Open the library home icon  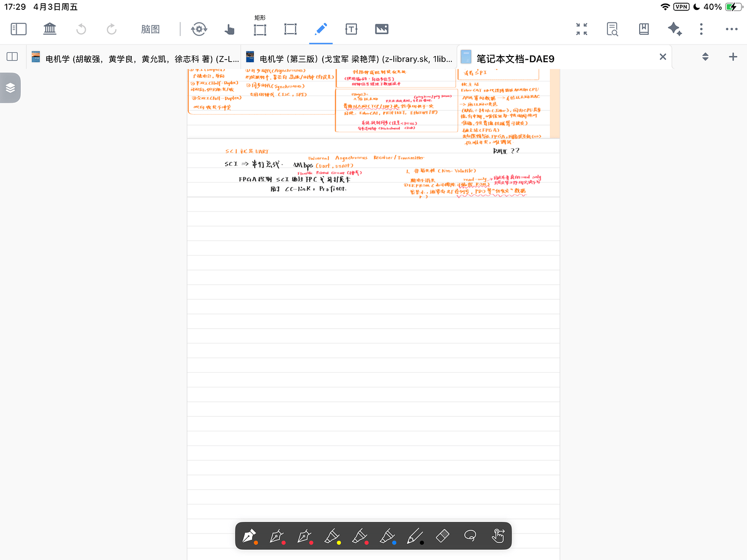(x=50, y=29)
